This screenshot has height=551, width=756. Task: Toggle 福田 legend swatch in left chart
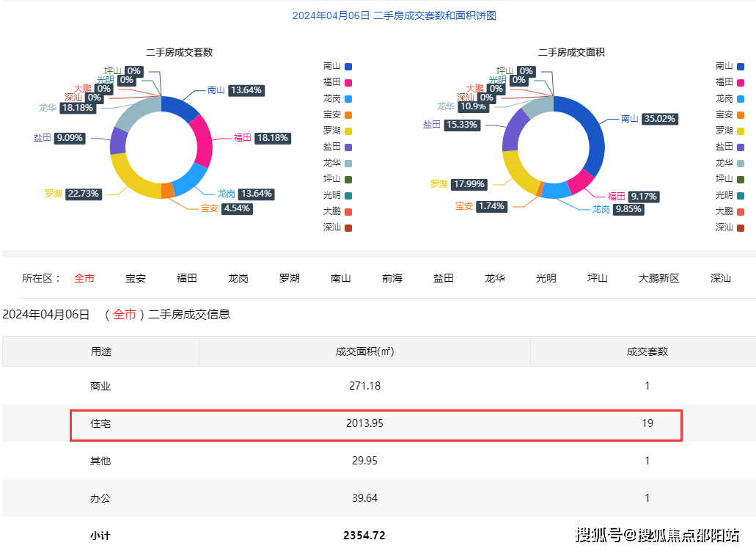(x=348, y=82)
